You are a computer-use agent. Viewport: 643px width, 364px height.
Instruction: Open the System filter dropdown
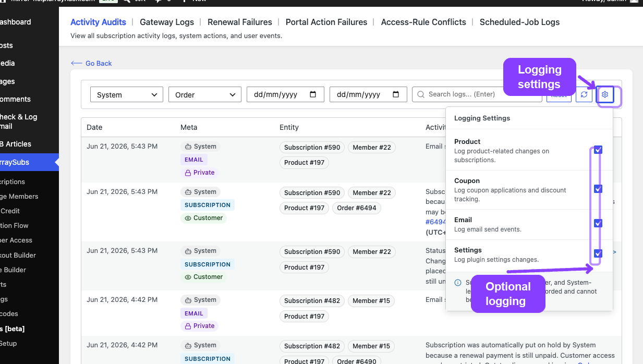click(x=127, y=94)
